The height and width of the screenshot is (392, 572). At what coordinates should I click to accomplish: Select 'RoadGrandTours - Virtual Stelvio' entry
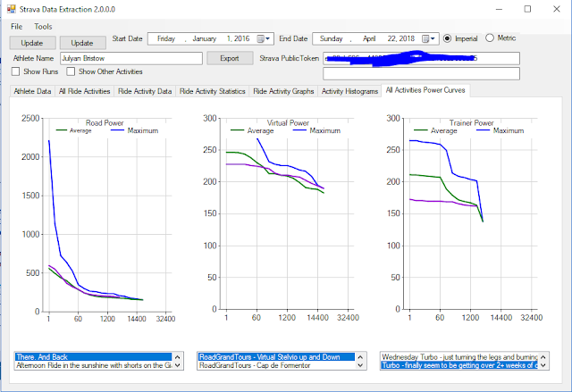pos(276,357)
